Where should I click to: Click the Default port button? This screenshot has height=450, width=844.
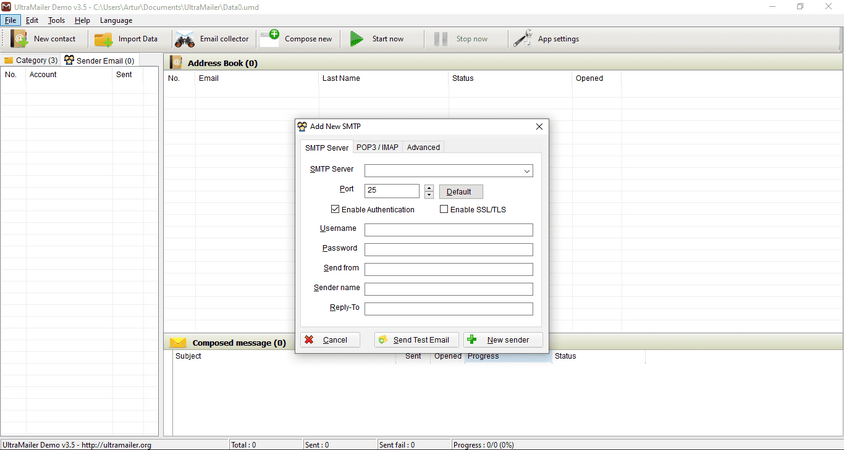click(x=461, y=192)
